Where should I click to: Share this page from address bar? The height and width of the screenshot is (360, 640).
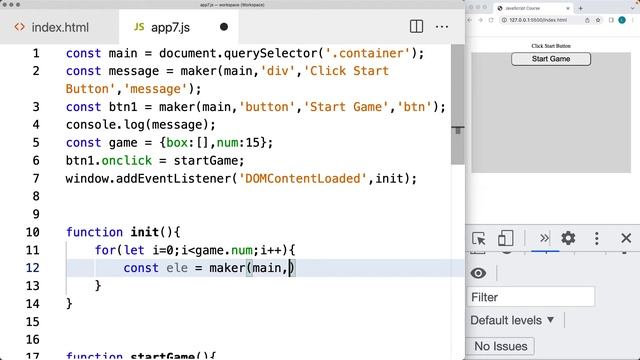click(x=587, y=20)
